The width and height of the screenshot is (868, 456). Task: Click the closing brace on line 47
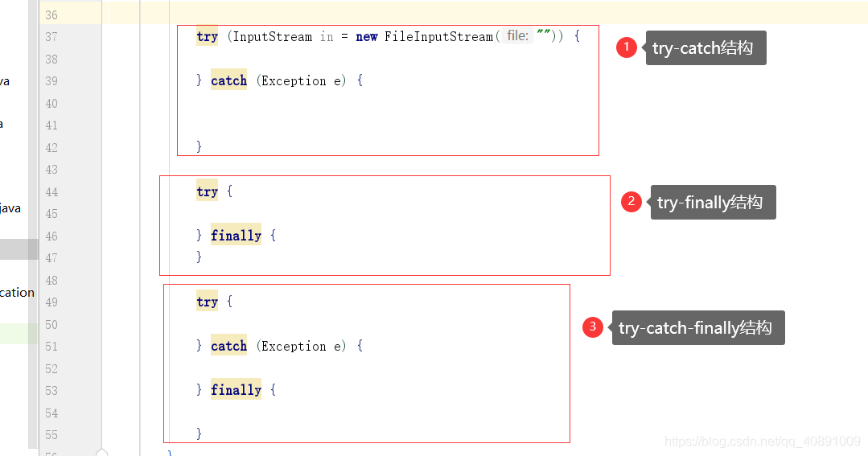pyautogui.click(x=200, y=257)
